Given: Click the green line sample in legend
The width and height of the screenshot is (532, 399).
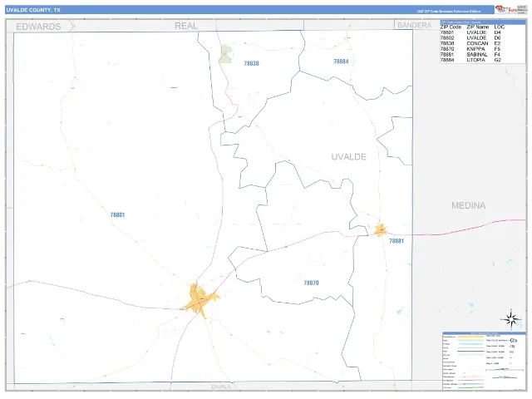Looking at the screenshot, I should (470, 387).
